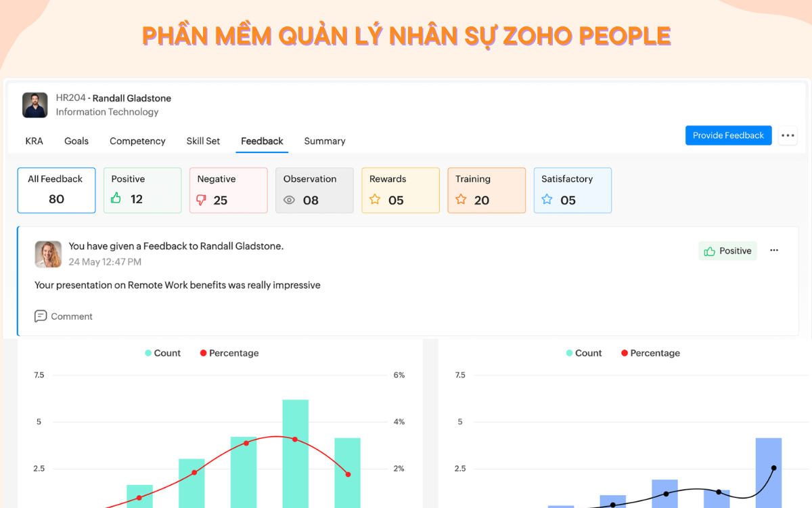Select the All Feedback filter card
This screenshot has height=508, width=812.
56,190
